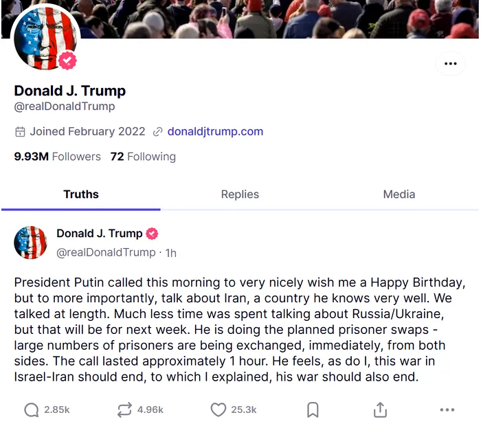This screenshot has width=481, height=448.
Task: Click the crowd header banner image
Action: (x=275, y=19)
